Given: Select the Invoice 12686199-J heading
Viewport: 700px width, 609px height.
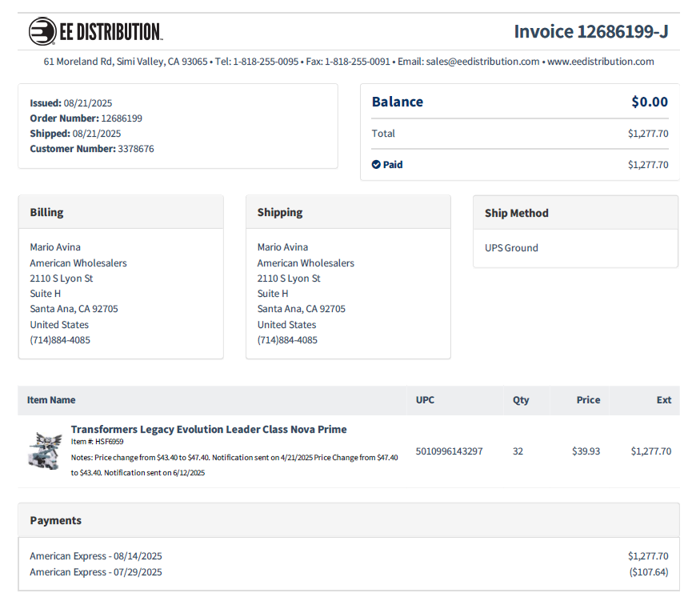Looking at the screenshot, I should click(x=590, y=32).
